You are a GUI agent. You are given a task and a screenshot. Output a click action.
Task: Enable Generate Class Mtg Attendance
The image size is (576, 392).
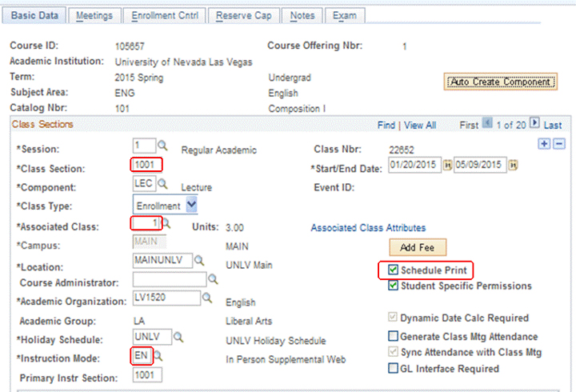(x=393, y=336)
